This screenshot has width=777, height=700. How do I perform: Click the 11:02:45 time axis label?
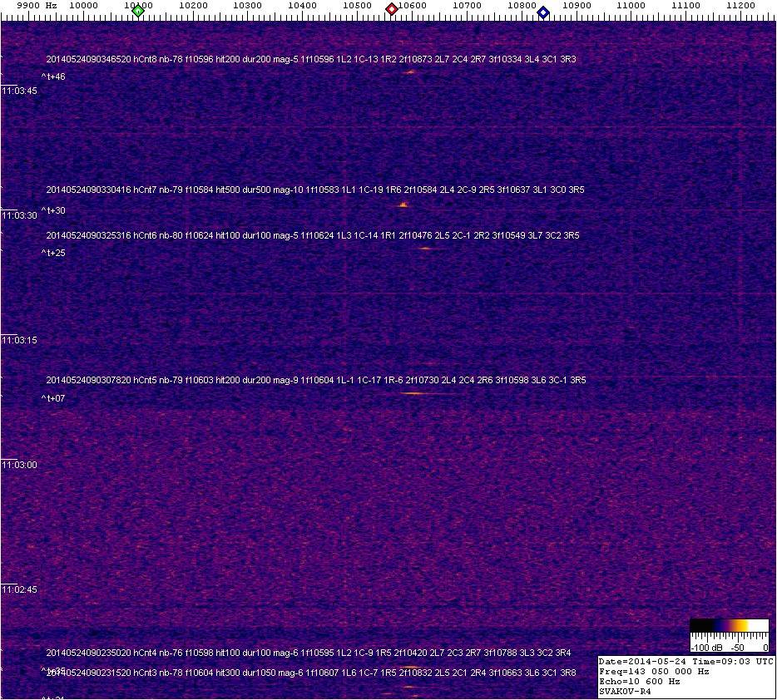point(19,589)
